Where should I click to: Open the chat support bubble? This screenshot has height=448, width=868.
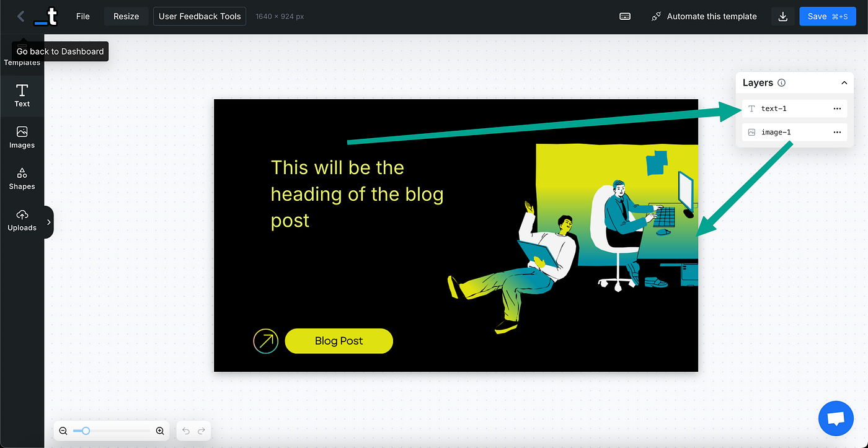pos(836,418)
